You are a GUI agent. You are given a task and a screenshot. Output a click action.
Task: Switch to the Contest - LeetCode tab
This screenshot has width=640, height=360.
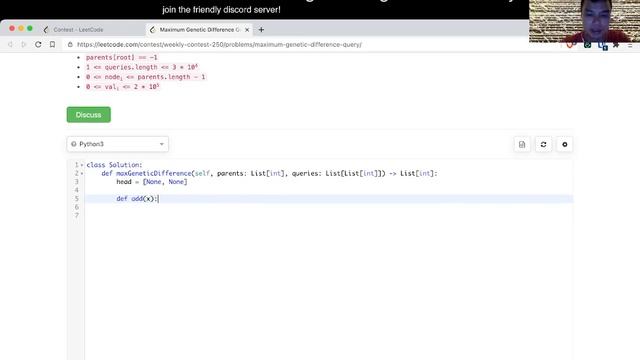(78, 30)
